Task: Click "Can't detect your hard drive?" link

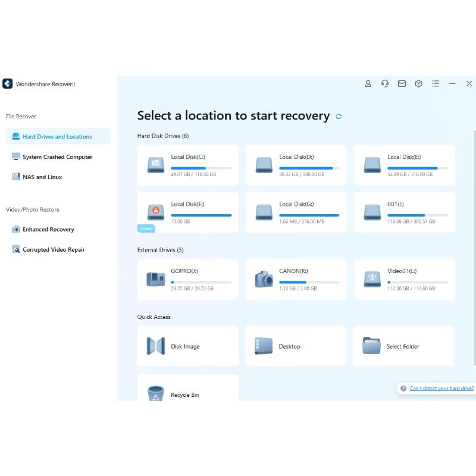Action: (x=441, y=389)
